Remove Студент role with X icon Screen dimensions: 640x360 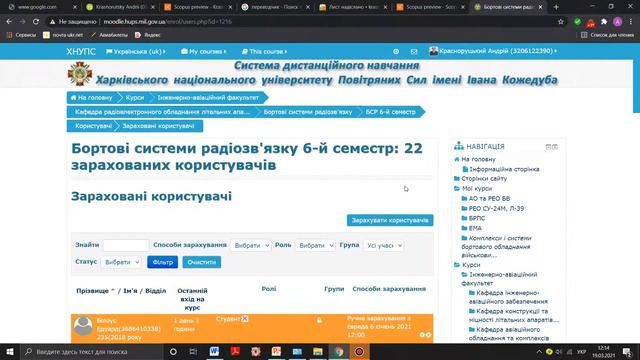click(245, 319)
